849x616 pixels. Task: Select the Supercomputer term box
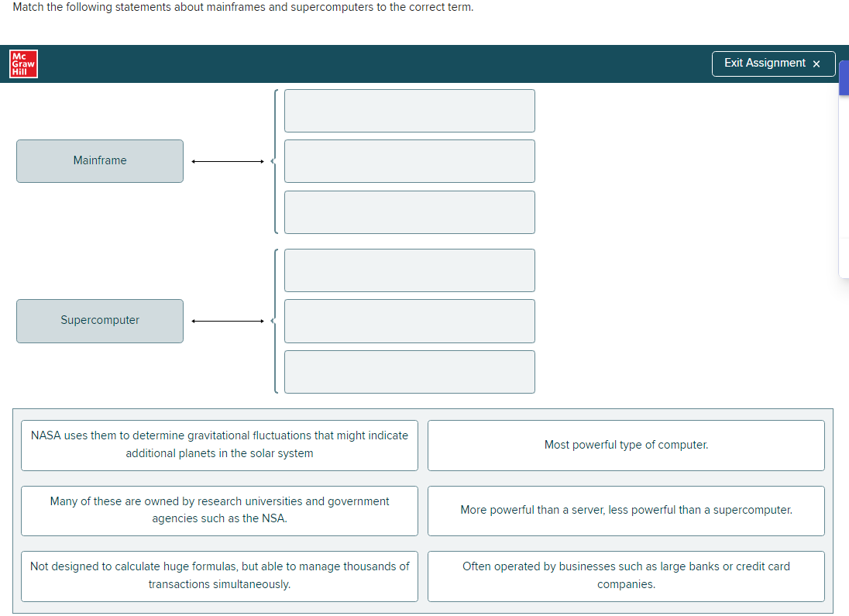coord(100,321)
